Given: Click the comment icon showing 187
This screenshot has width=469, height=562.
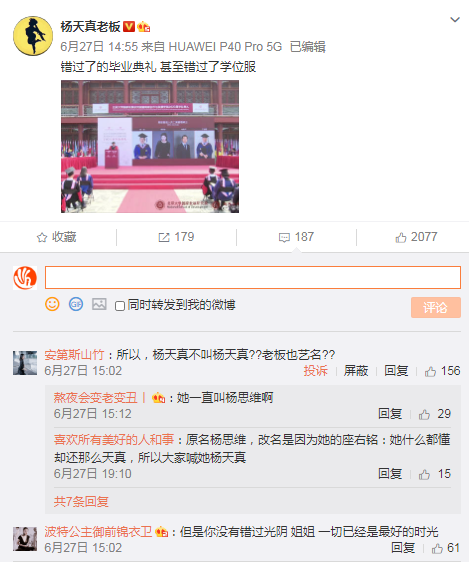Looking at the screenshot, I should pos(284,237).
